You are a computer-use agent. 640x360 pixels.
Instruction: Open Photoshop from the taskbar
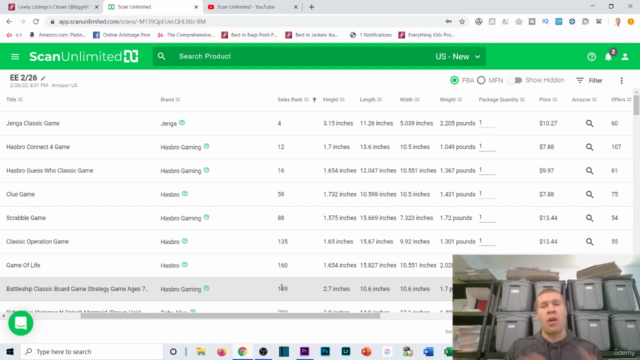point(325,351)
